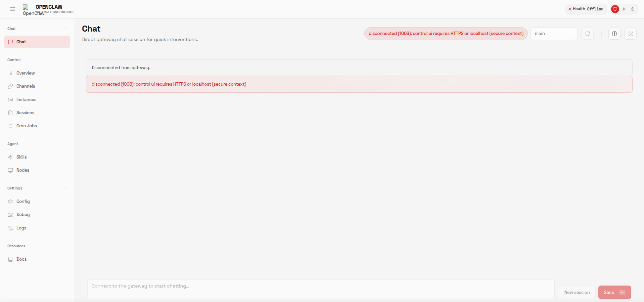Switch to the system theme

[615, 9]
